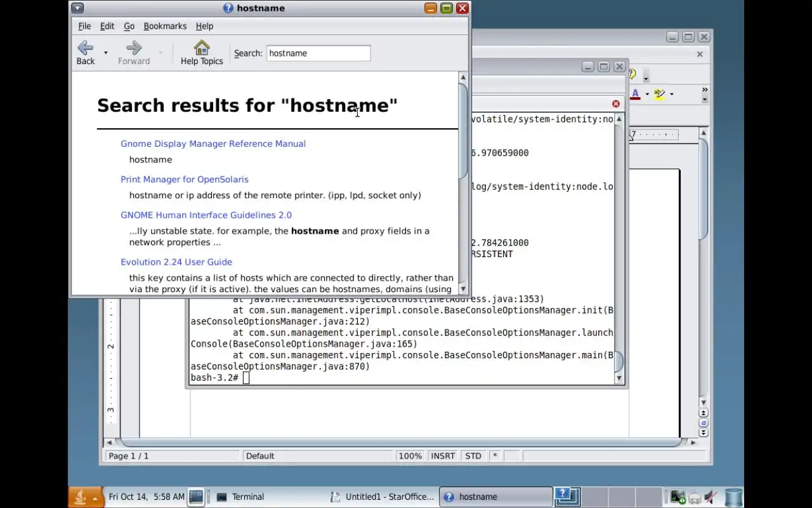The height and width of the screenshot is (508, 812).
Task: Click the hostname help taskbar button
Action: (496, 497)
